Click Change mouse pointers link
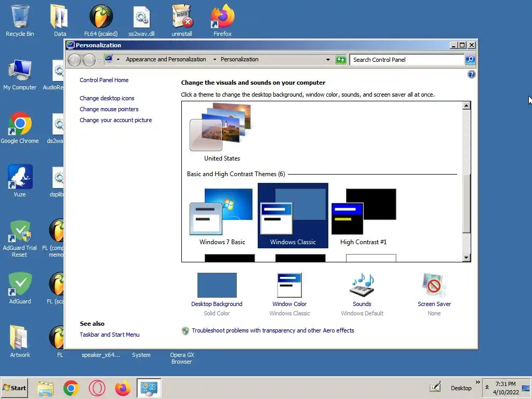Image resolution: width=532 pixels, height=399 pixels. tap(109, 109)
